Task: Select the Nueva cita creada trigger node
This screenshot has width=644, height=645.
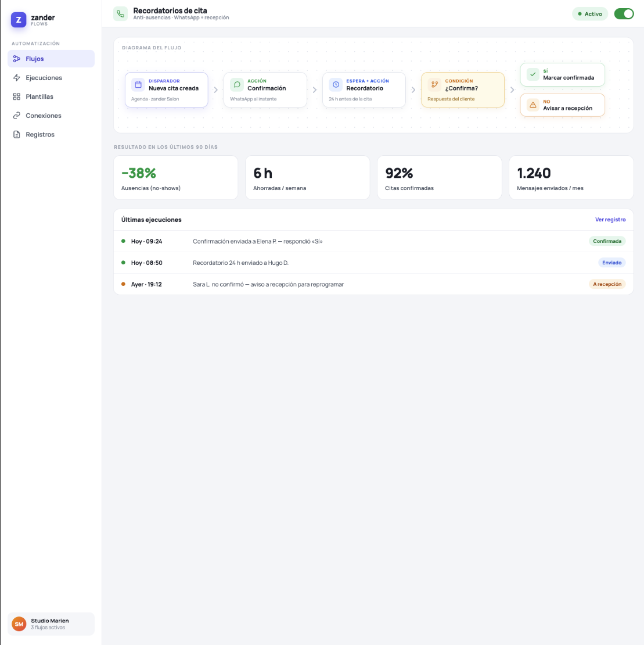Action: (x=167, y=89)
